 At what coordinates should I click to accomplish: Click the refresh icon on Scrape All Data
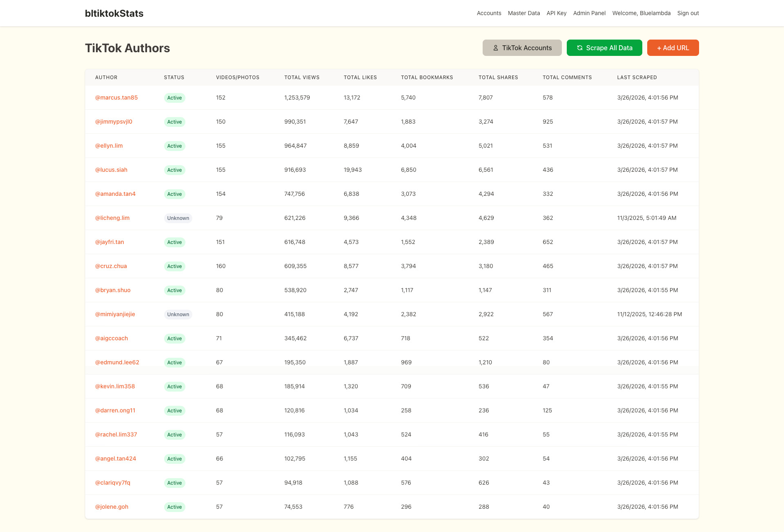579,48
